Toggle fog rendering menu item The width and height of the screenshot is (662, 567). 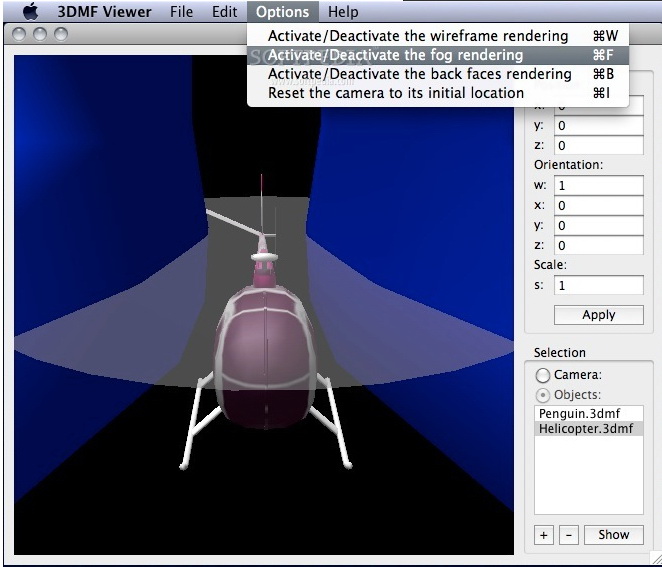438,55
